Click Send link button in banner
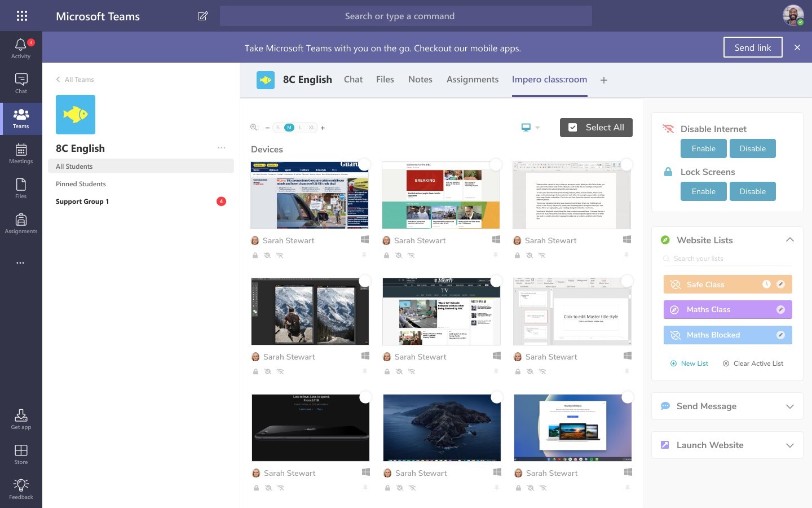This screenshot has height=508, width=812. [753, 47]
